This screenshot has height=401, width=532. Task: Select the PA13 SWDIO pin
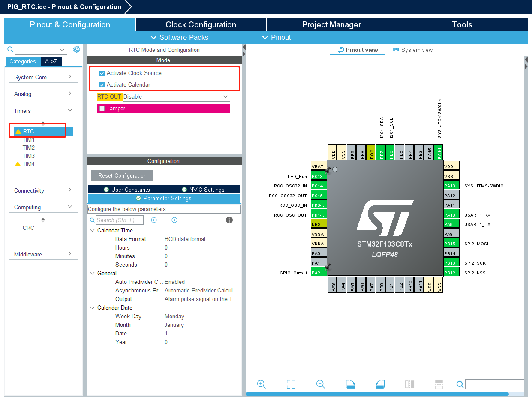coord(451,186)
